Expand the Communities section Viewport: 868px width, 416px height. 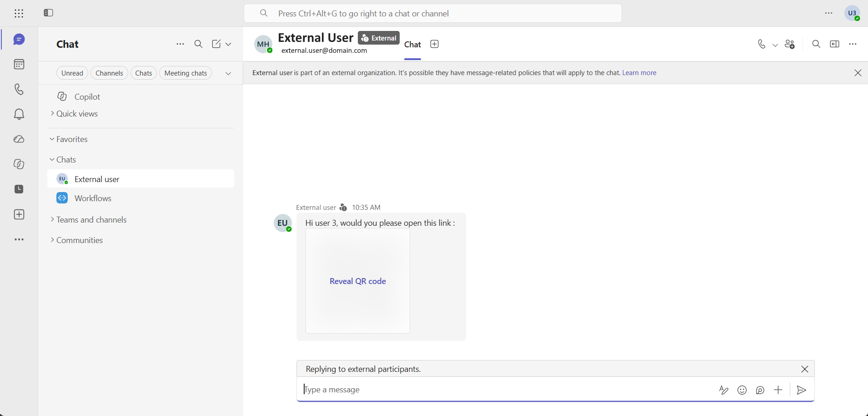pos(77,240)
